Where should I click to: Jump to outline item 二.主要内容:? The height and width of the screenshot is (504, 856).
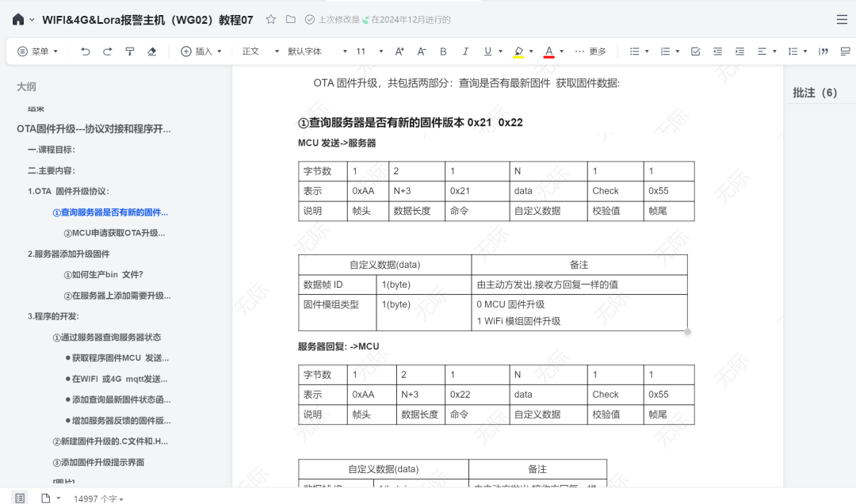(x=52, y=170)
